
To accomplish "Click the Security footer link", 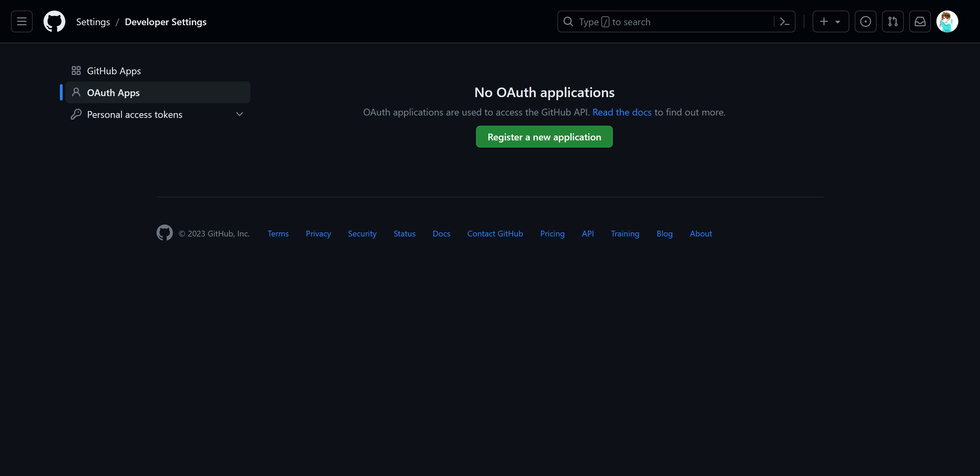I will [362, 233].
